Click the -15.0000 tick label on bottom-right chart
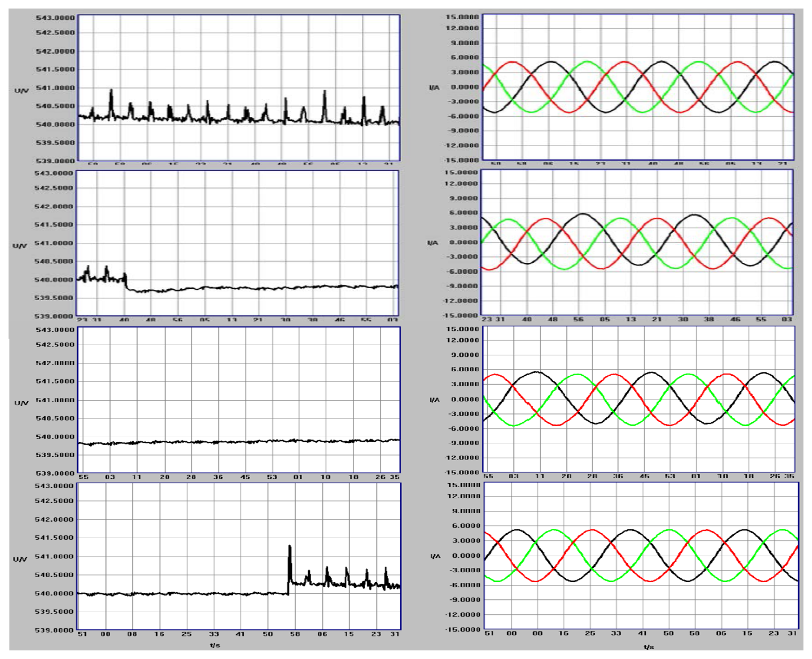This screenshot has height=659, width=812. pyautogui.click(x=463, y=629)
